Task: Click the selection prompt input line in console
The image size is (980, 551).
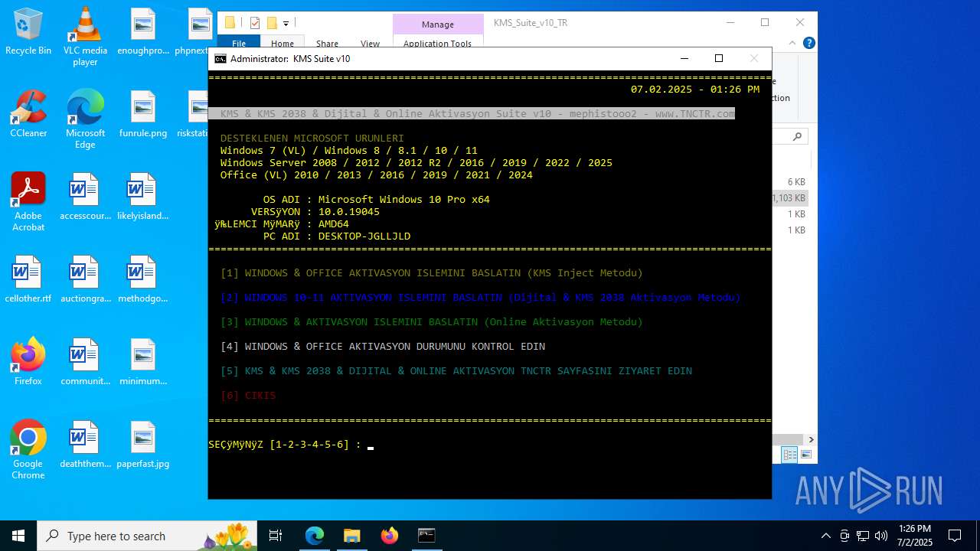Action: 291,445
